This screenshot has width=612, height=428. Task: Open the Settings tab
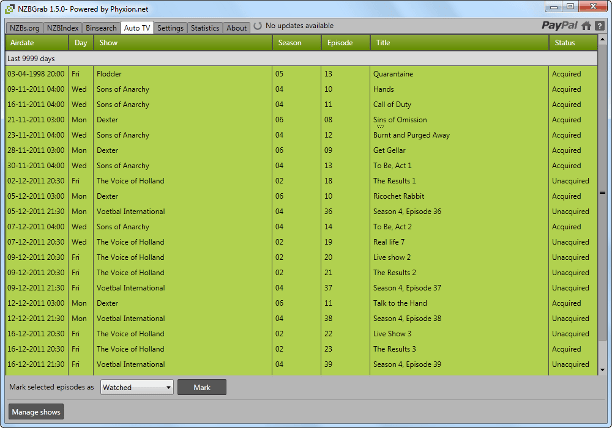click(170, 28)
